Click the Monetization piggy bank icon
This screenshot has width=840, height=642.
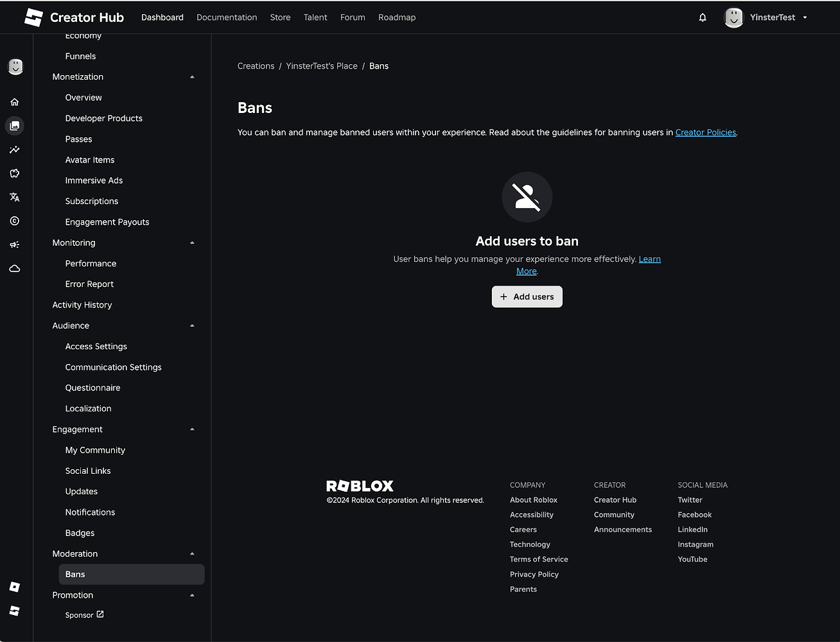point(15,173)
